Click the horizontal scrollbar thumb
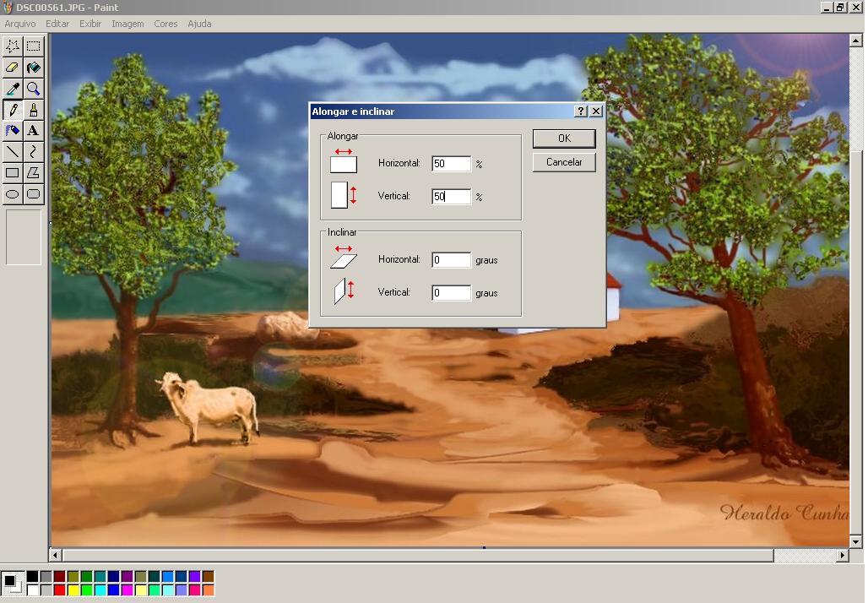868x603 pixels. point(418,555)
